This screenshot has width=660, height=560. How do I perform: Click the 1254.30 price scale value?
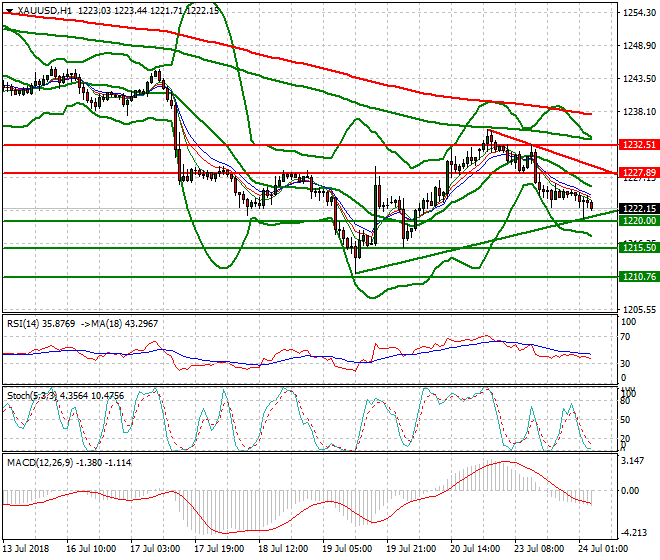(639, 13)
